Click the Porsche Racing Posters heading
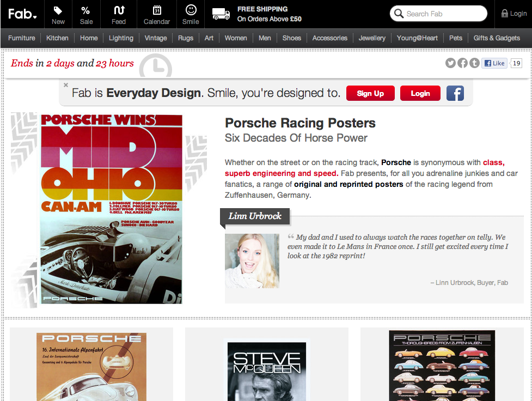 pos(300,123)
